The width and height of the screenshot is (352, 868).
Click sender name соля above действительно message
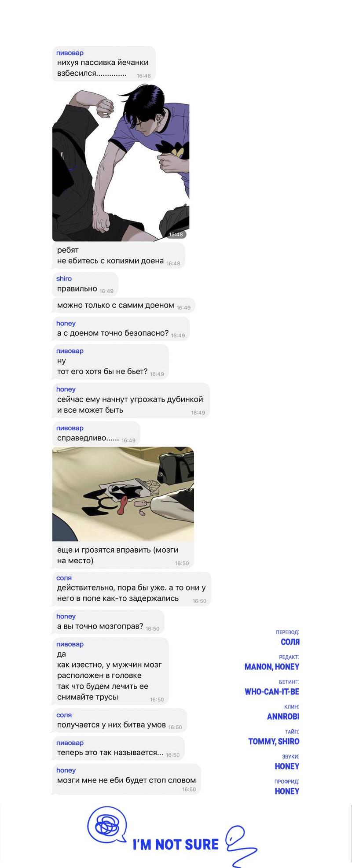point(64,578)
